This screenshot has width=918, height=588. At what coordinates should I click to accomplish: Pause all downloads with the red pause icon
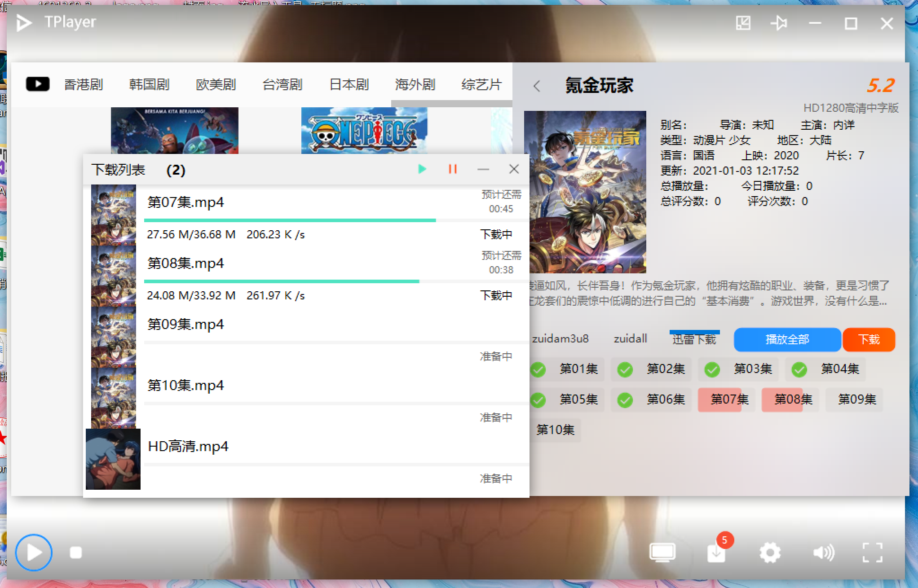tap(453, 169)
